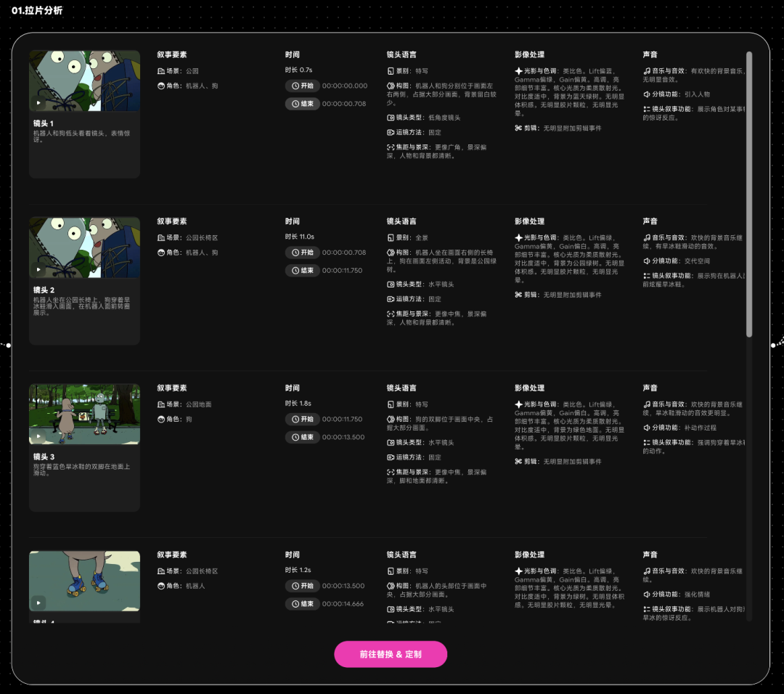784x694 pixels.
Task: Click the 音乐与音效 note icon in shot 1
Action: (647, 71)
